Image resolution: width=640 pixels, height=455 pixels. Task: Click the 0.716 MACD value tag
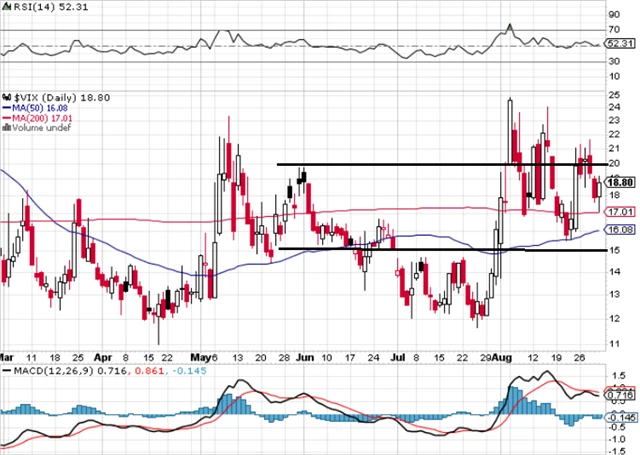coord(622,397)
